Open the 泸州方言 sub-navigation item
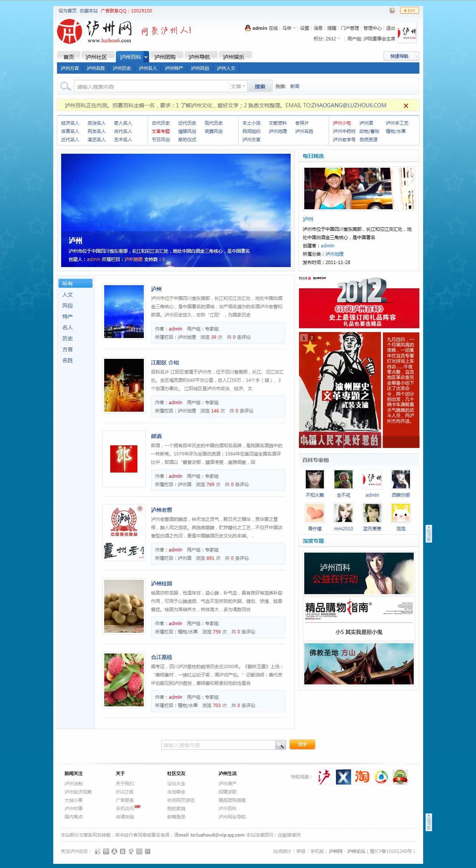The height and width of the screenshot is (868, 476). 70,68
